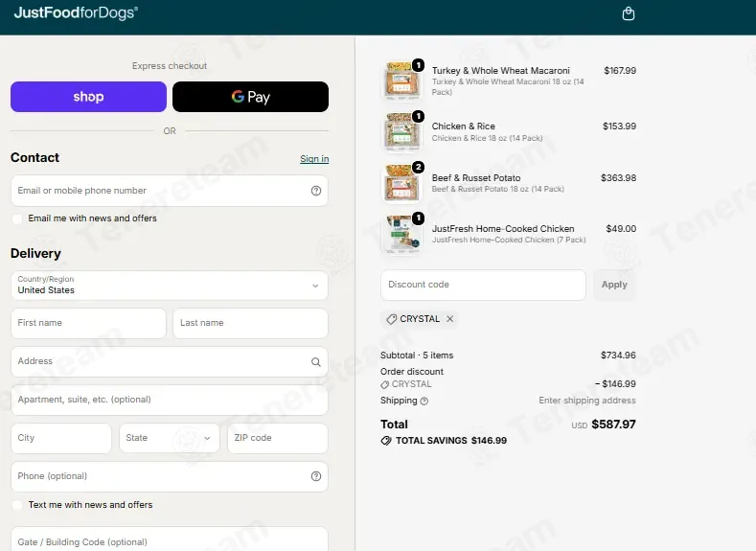Click the Apply discount button
This screenshot has width=756, height=551.
point(614,285)
